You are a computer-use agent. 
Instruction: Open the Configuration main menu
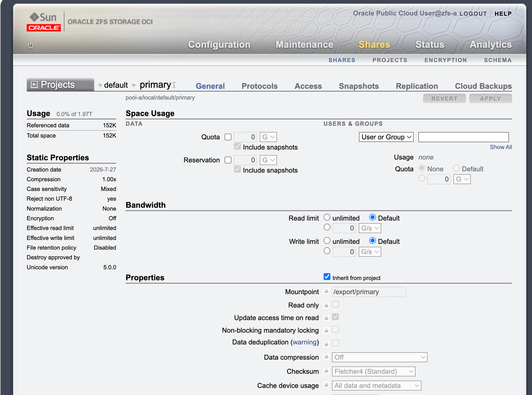point(219,45)
